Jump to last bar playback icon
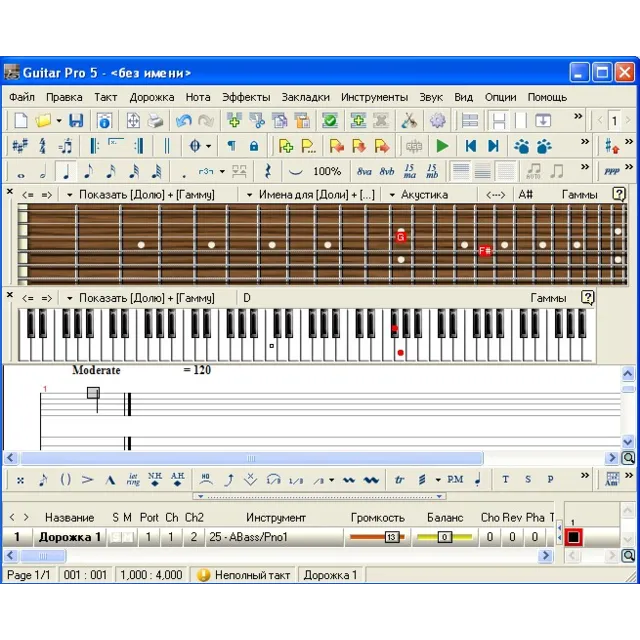This screenshot has width=640, height=640. [493, 146]
